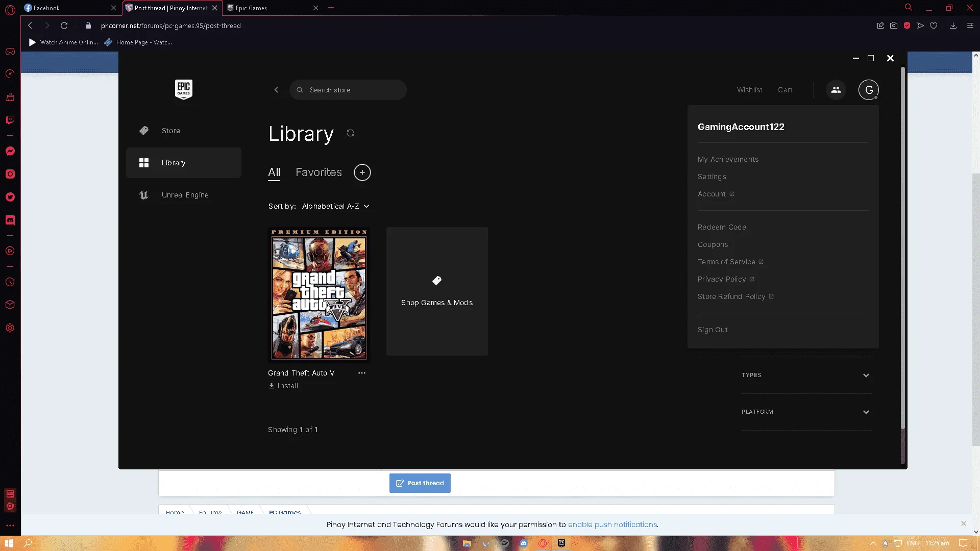Open the friends list icon
This screenshot has width=980, height=551.
(836, 90)
